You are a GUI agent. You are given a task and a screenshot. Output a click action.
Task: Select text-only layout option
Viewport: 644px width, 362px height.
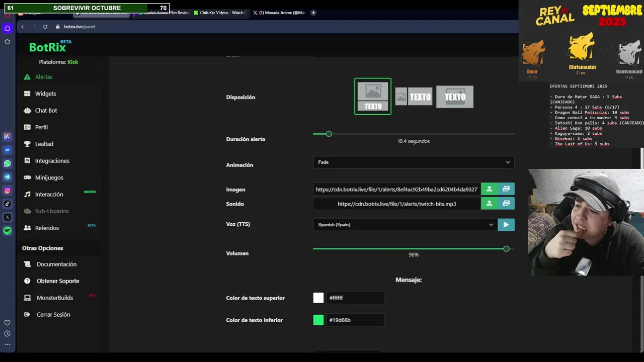click(x=455, y=97)
